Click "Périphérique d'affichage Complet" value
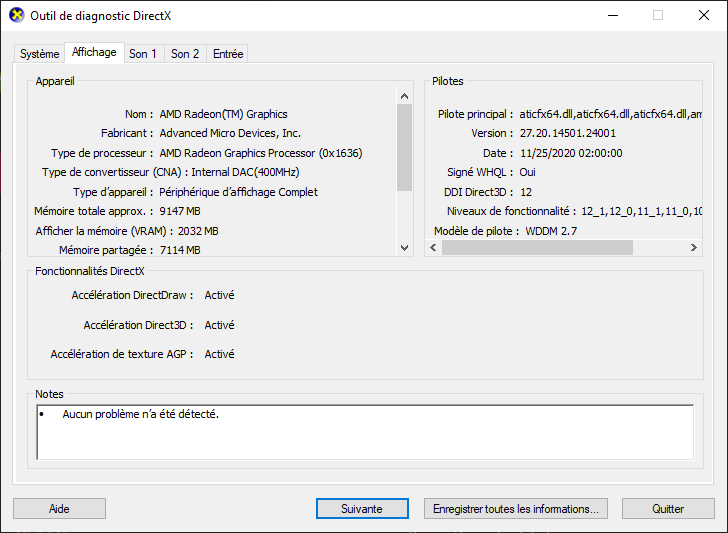 [238, 192]
